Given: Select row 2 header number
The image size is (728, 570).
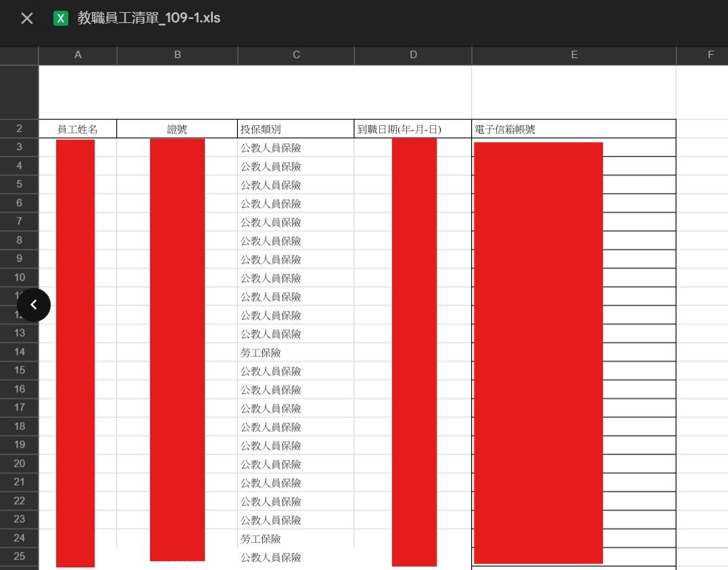Looking at the screenshot, I should 19,128.
